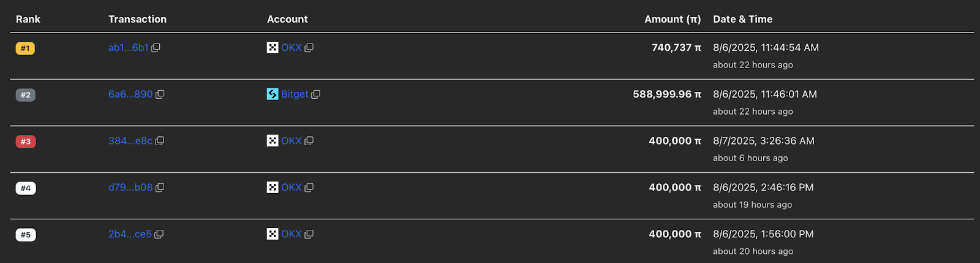Open transaction 2b4...ce5 link

coord(130,234)
